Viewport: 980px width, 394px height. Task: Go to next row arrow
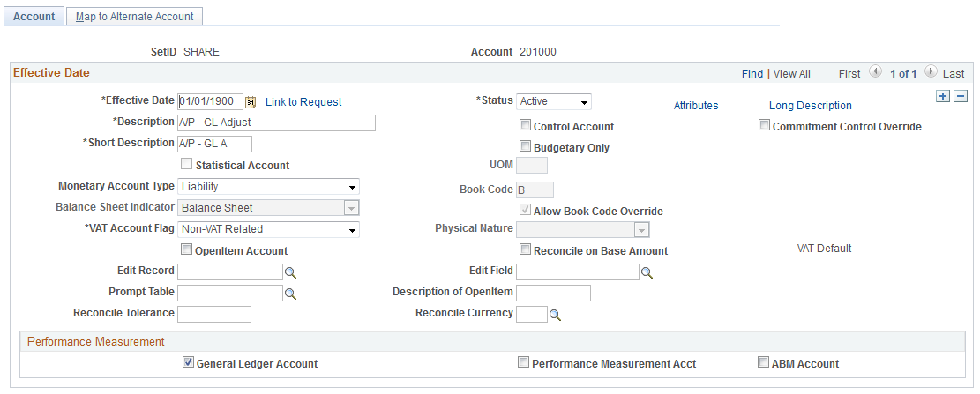[931, 72]
